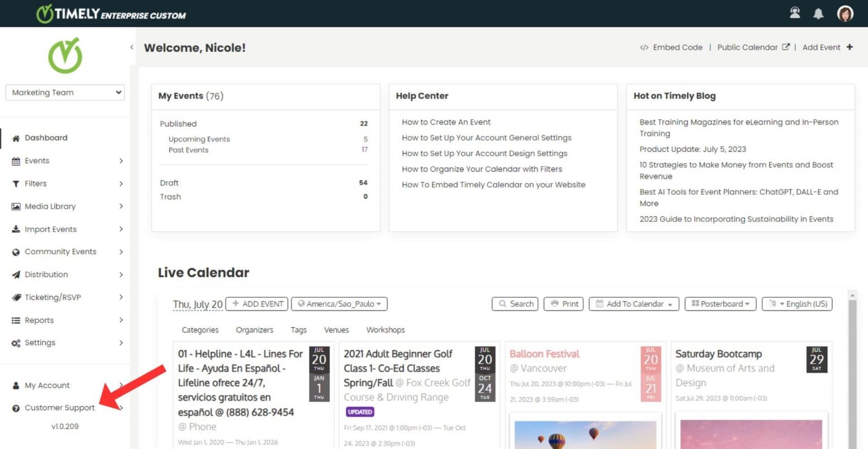Click the support agent headset icon

(x=795, y=13)
